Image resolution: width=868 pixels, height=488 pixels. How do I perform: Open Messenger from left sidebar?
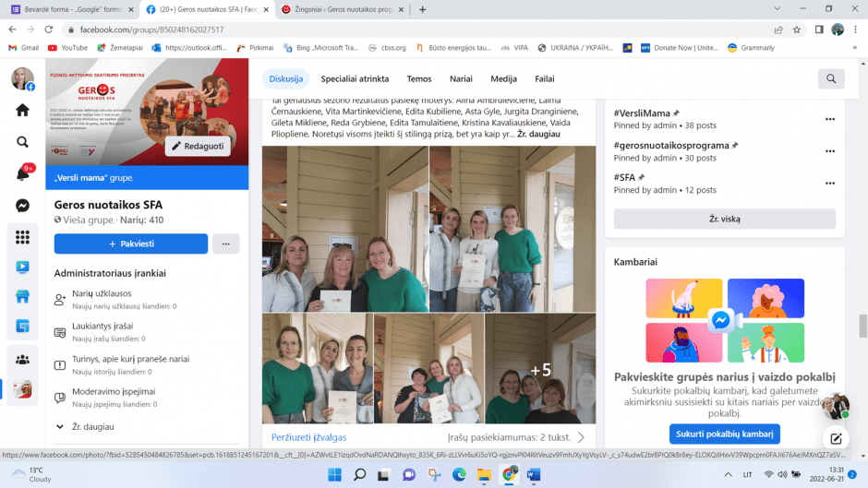pyautogui.click(x=22, y=206)
